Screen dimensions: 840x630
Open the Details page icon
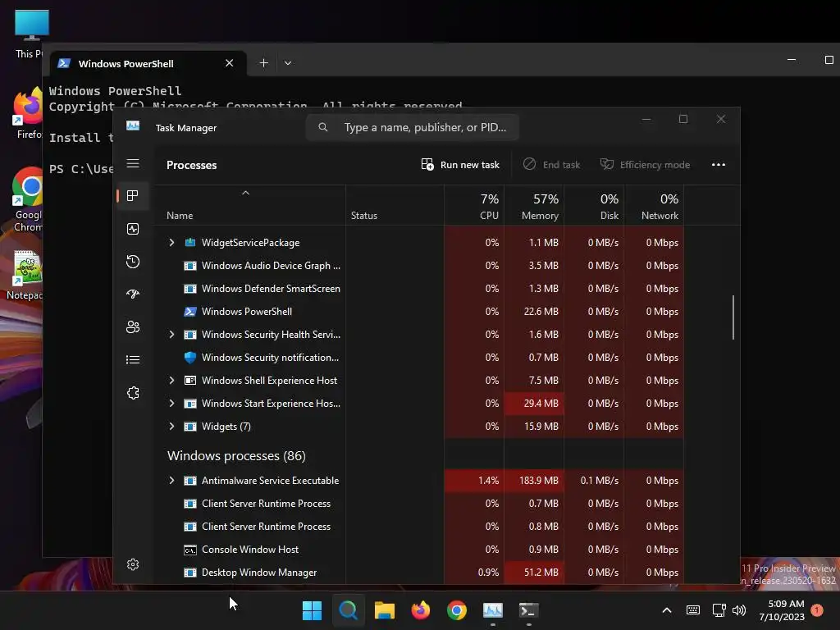pos(133,360)
